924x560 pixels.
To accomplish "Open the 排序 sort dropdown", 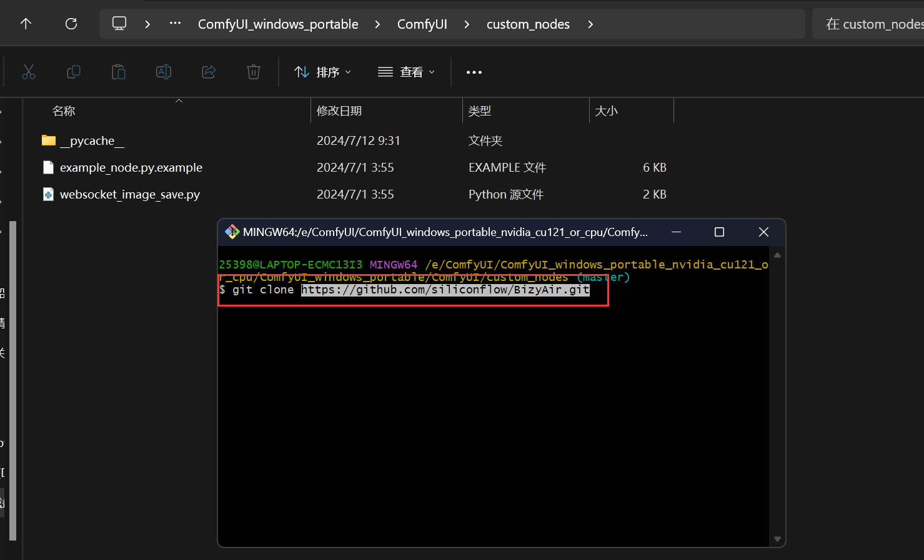I will click(322, 72).
